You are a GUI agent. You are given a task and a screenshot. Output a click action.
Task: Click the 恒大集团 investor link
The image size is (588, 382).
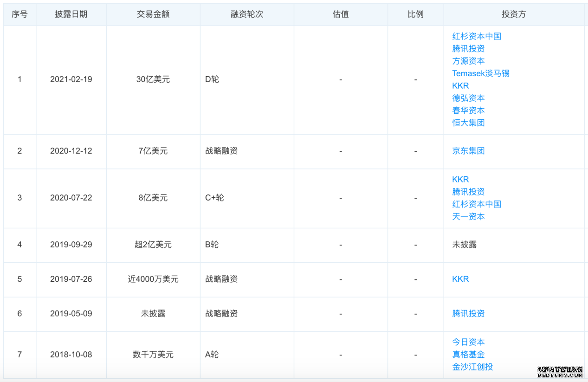coord(468,123)
